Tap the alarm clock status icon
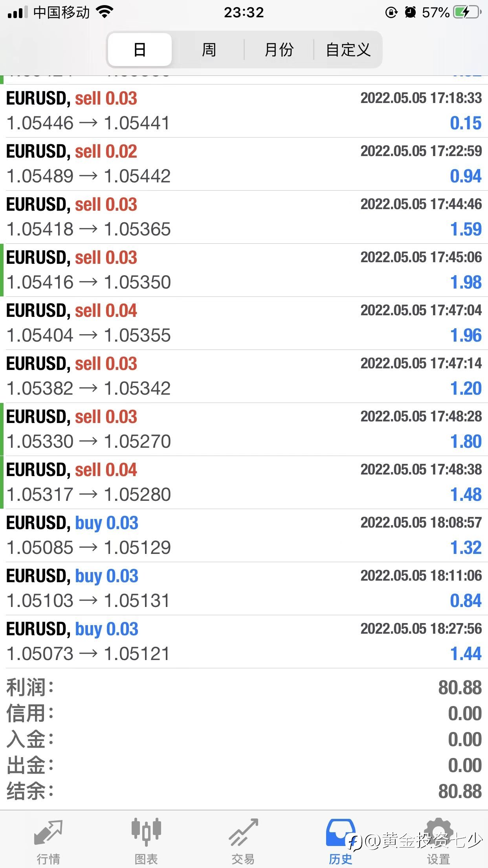 [x=410, y=12]
